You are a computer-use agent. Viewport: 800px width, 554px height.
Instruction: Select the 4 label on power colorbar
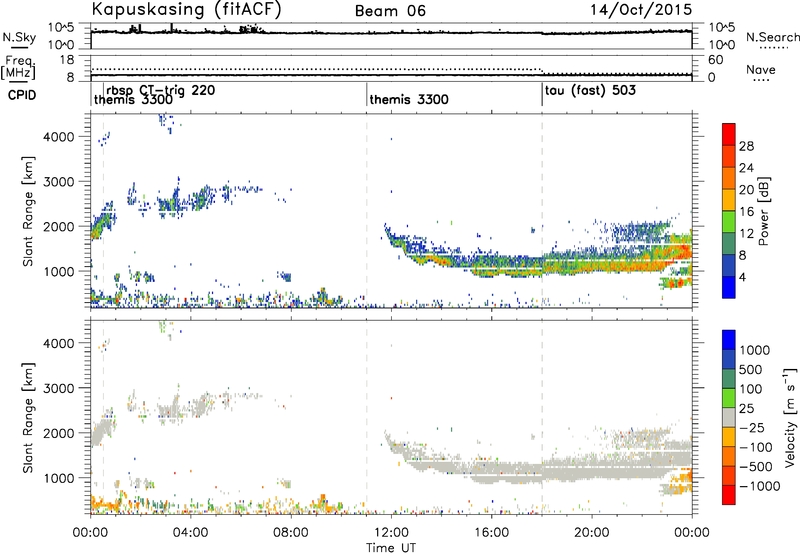pos(743,278)
